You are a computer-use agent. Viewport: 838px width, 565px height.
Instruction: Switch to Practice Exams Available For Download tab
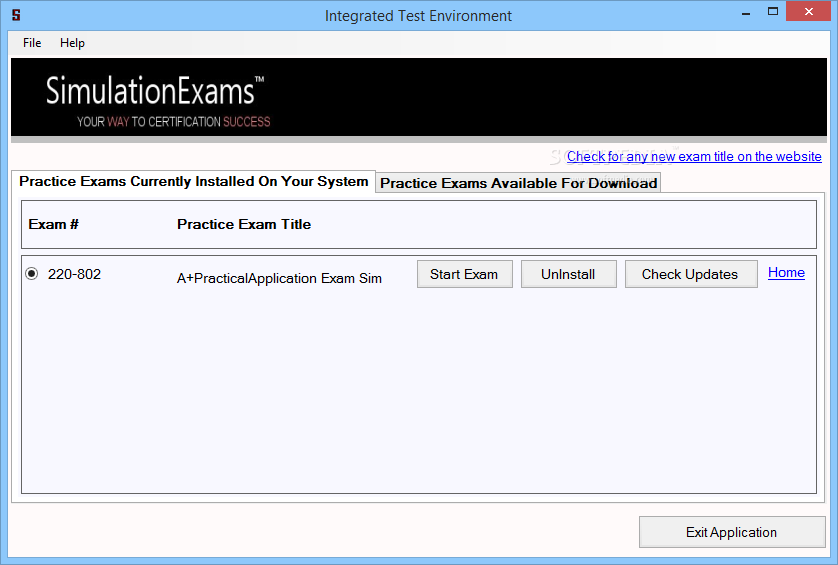(x=518, y=183)
